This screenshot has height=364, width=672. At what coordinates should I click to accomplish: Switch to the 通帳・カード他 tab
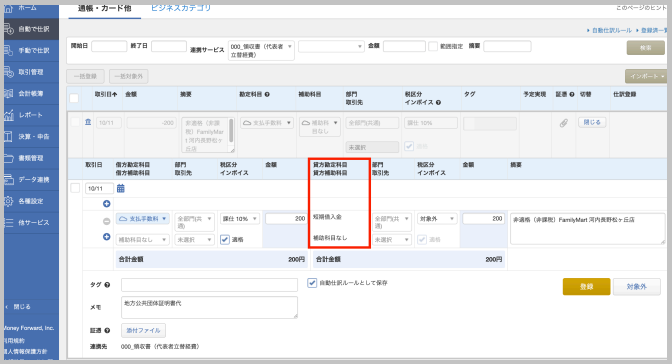[105, 9]
